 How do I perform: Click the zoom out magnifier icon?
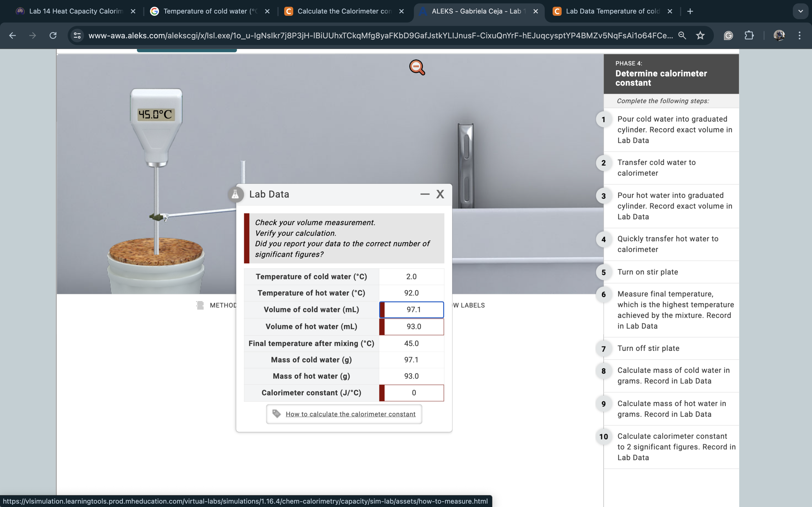tap(417, 67)
